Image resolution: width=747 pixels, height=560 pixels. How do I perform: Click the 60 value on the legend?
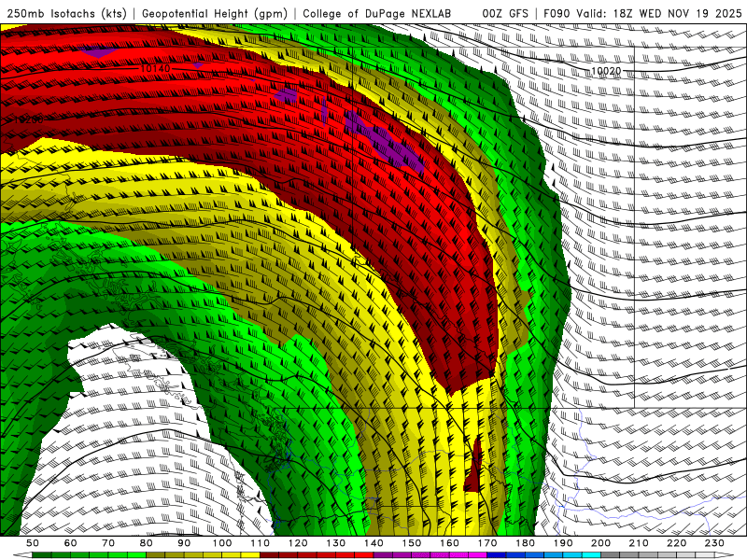[71, 543]
